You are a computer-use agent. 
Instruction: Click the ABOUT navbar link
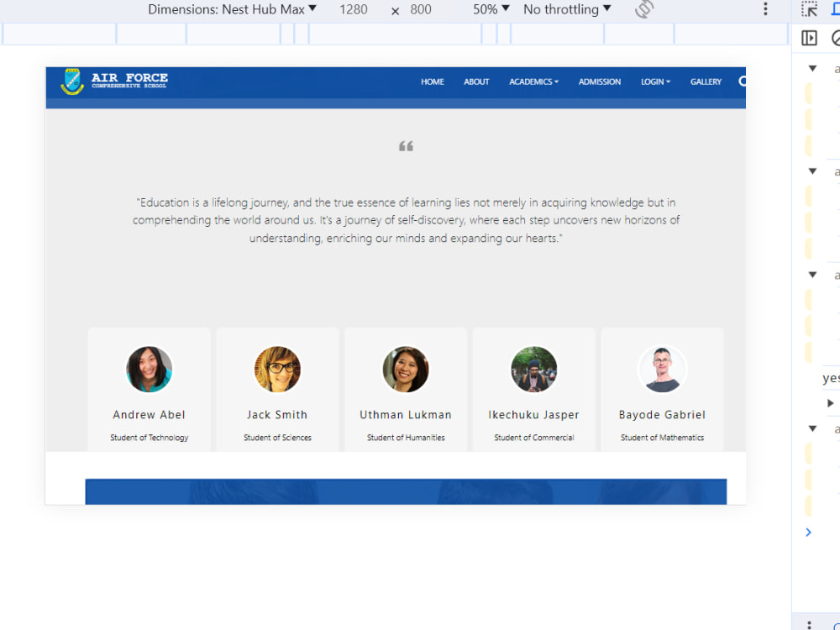(476, 81)
